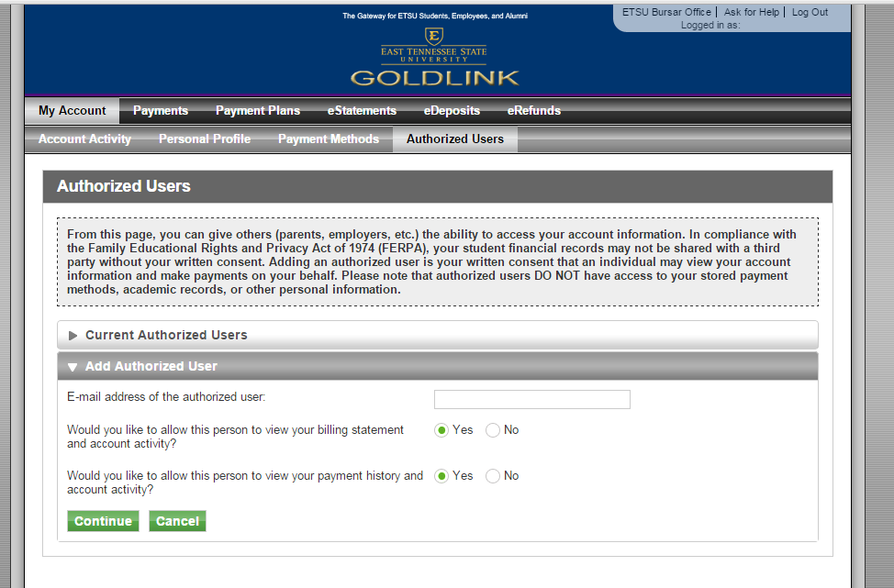This screenshot has height=588, width=894.
Task: Select Yes for viewing billing statement
Action: click(x=441, y=430)
